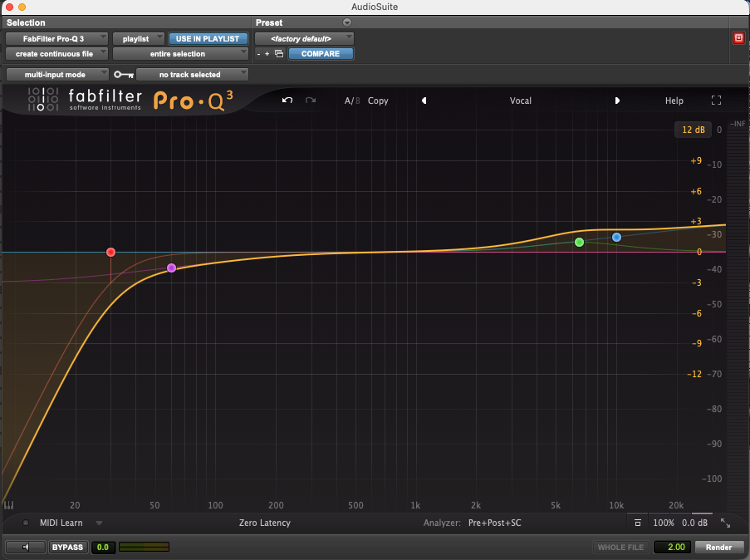Toggle the A/B state switch
Screen dimensions: 750x560
tap(352, 101)
